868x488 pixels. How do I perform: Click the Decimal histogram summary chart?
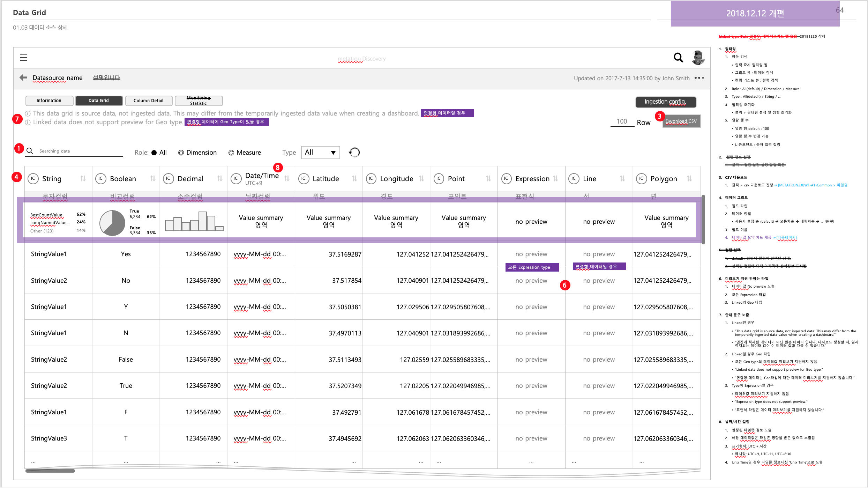194,221
